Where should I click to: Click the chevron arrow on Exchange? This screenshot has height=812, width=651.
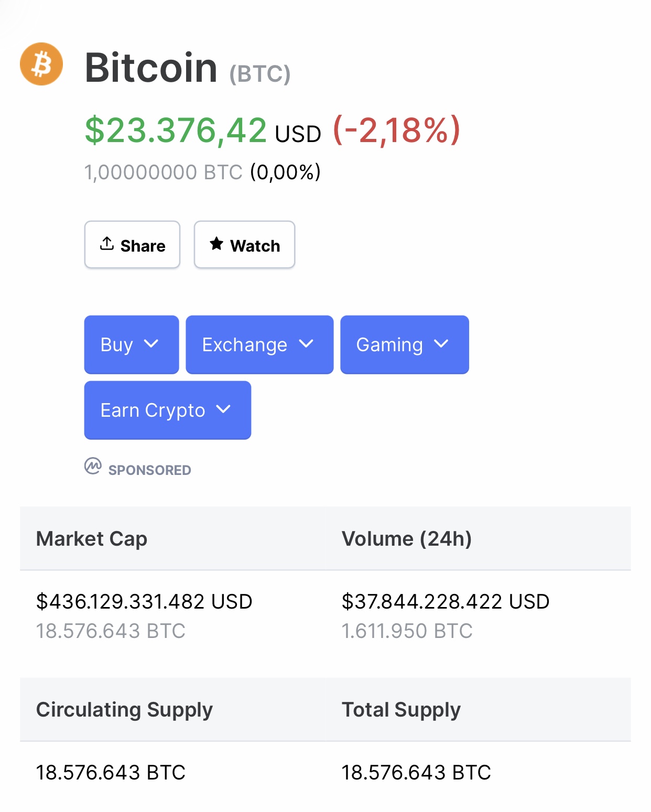(306, 344)
